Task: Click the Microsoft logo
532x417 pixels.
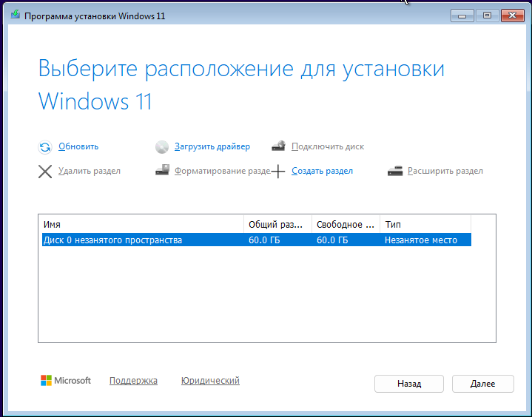Action: 65,380
